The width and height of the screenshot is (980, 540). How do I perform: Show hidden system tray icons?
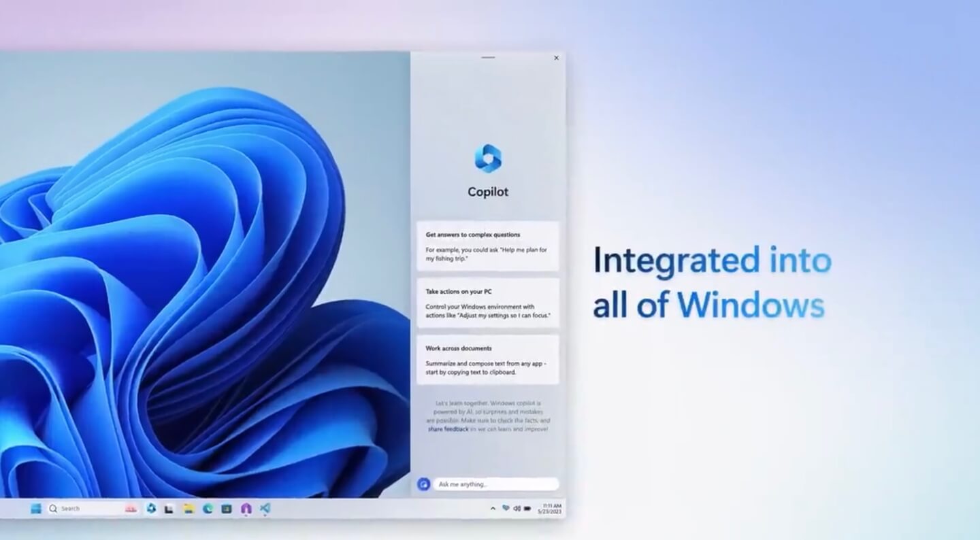tap(493, 509)
